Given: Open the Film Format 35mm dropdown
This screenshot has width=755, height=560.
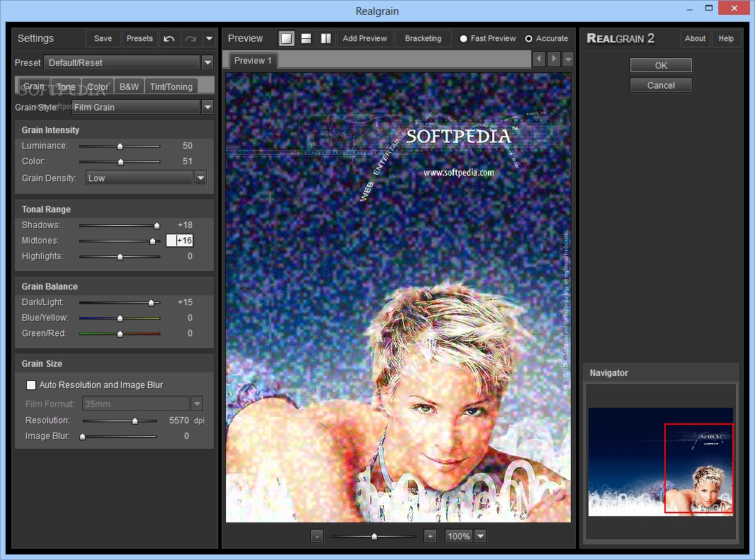Looking at the screenshot, I should tap(197, 404).
